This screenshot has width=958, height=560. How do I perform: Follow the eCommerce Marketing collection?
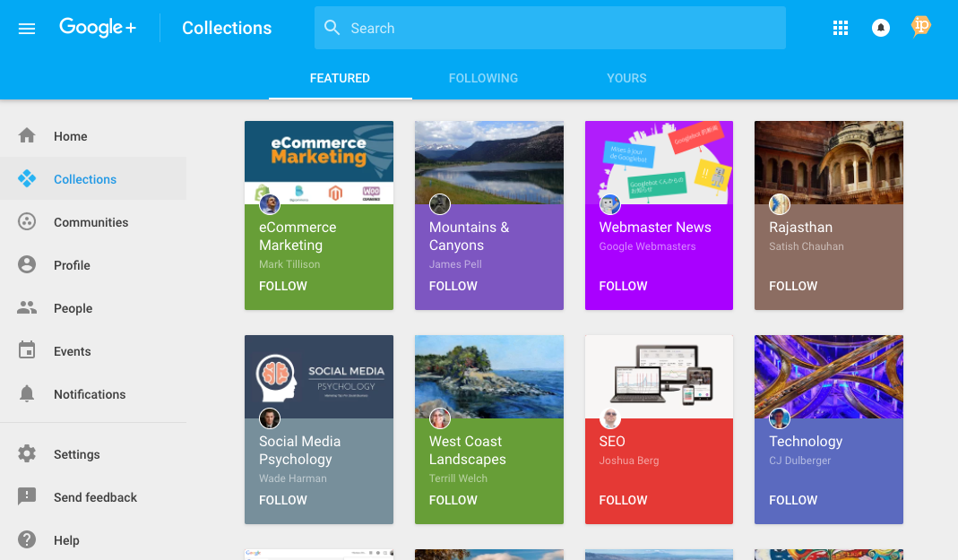click(283, 286)
